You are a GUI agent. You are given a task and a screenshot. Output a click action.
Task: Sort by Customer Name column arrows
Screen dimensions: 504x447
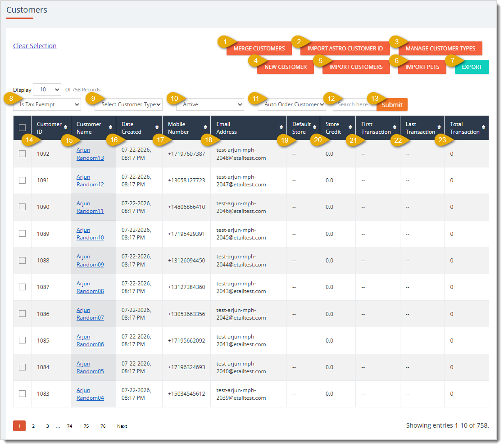pos(110,128)
